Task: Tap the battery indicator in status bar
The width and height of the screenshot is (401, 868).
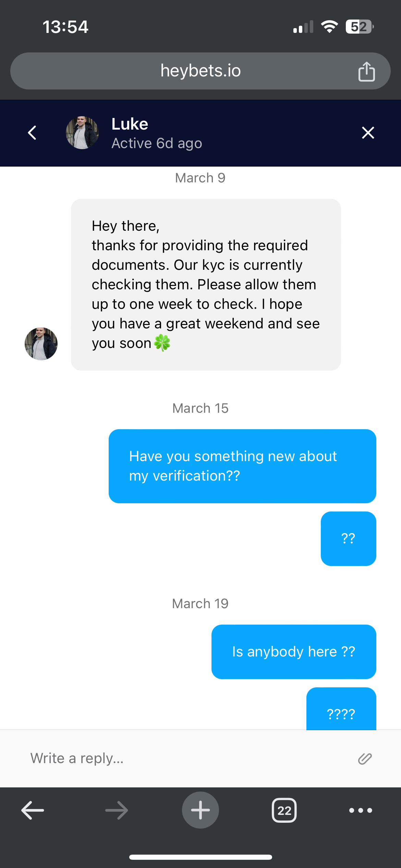Action: (359, 27)
